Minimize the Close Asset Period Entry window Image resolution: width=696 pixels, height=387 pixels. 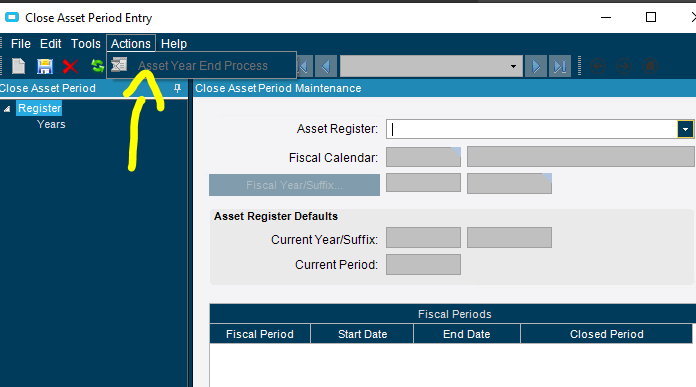606,17
